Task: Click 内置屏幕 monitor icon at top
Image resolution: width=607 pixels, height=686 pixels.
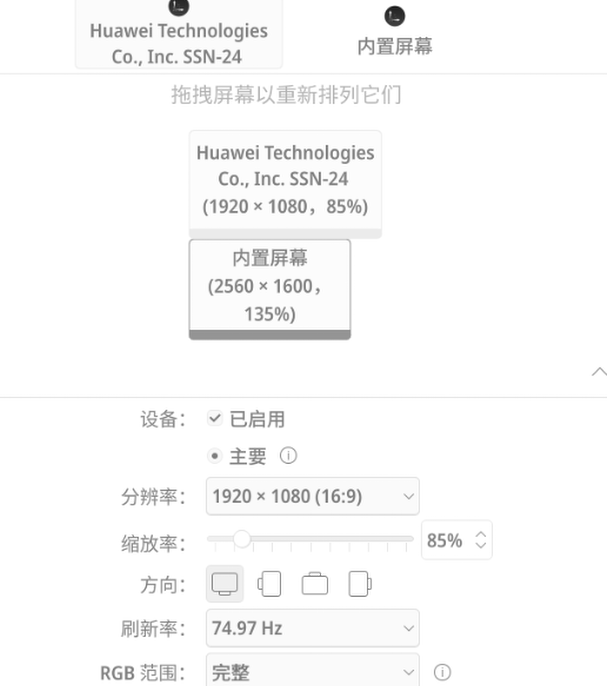Action: click(395, 16)
